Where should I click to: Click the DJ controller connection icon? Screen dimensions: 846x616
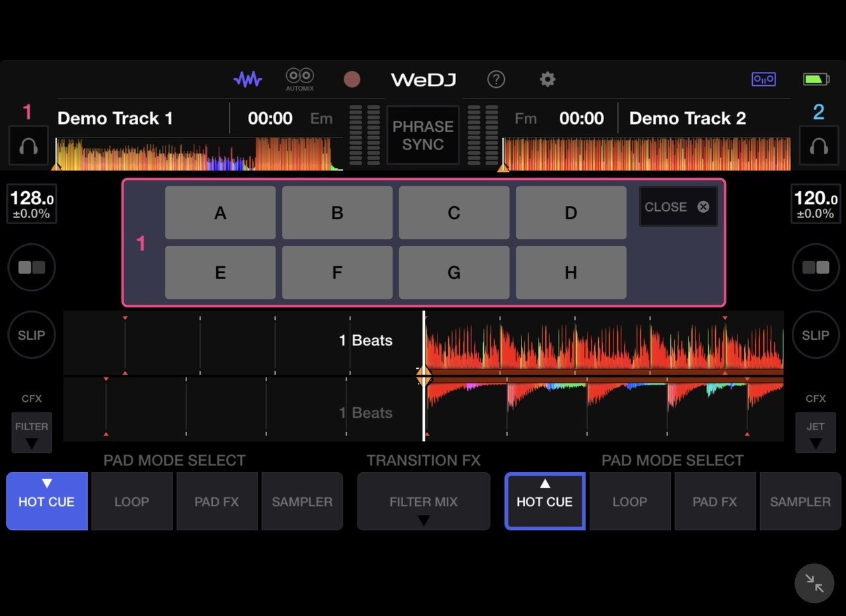[x=763, y=79]
